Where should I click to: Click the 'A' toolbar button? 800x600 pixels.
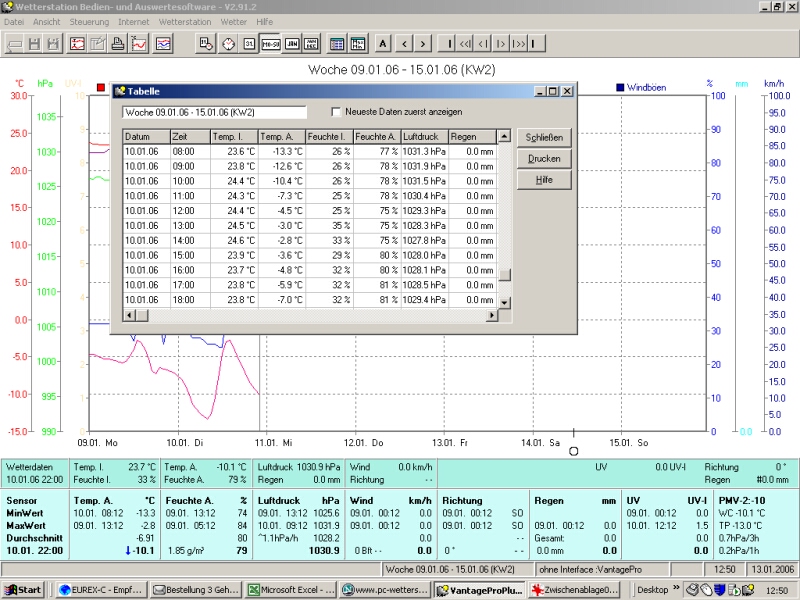click(383, 43)
